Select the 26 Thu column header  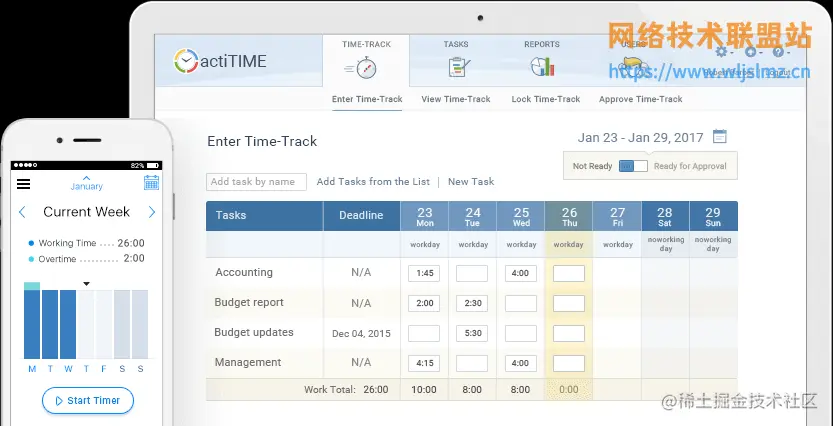[x=569, y=216]
